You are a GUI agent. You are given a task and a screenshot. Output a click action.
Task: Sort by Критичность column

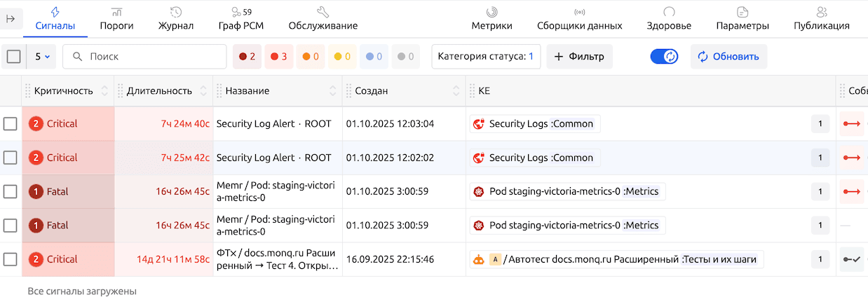105,91
